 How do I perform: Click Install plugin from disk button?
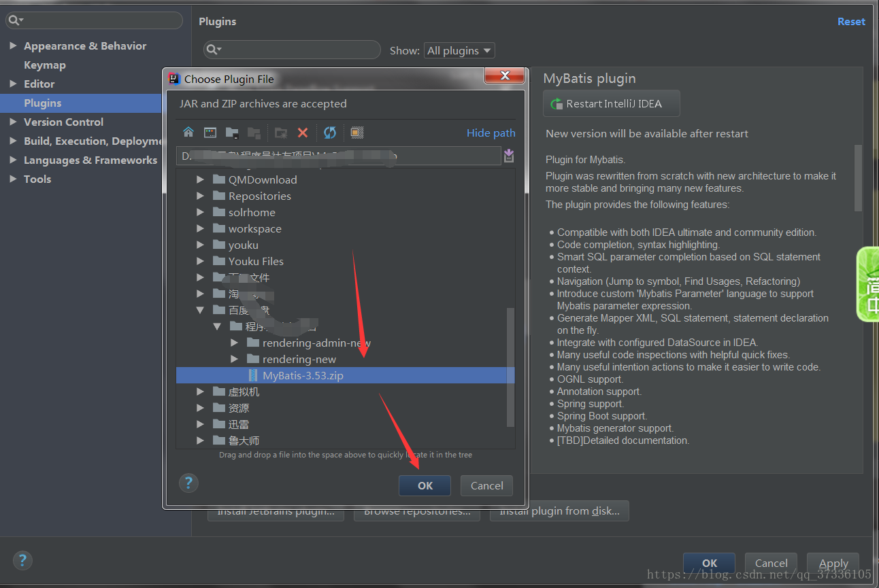[x=559, y=511]
